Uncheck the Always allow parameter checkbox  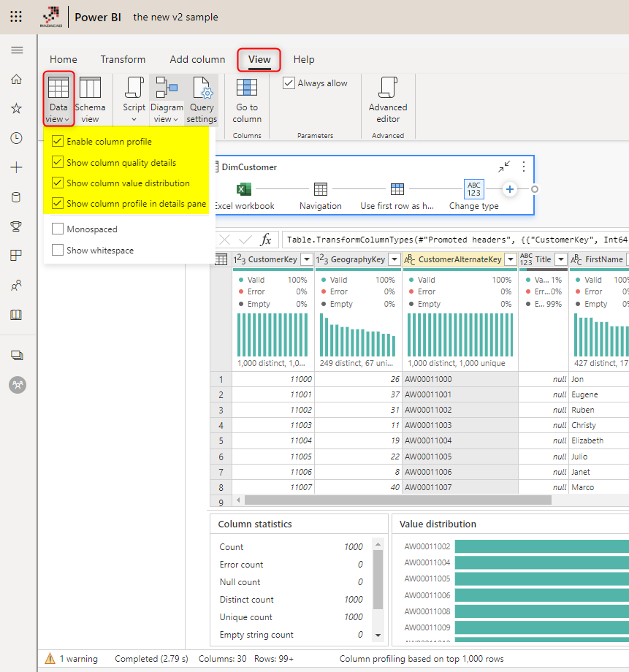coord(288,83)
